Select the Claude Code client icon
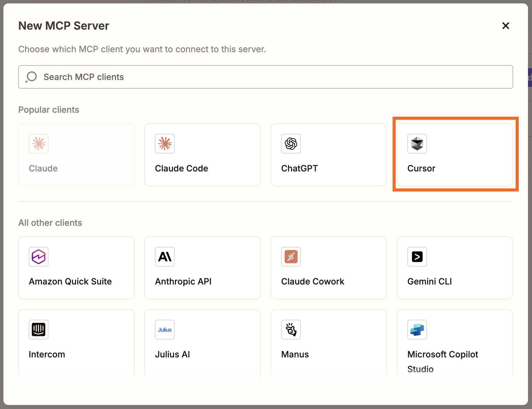This screenshot has width=532, height=409. (165, 144)
